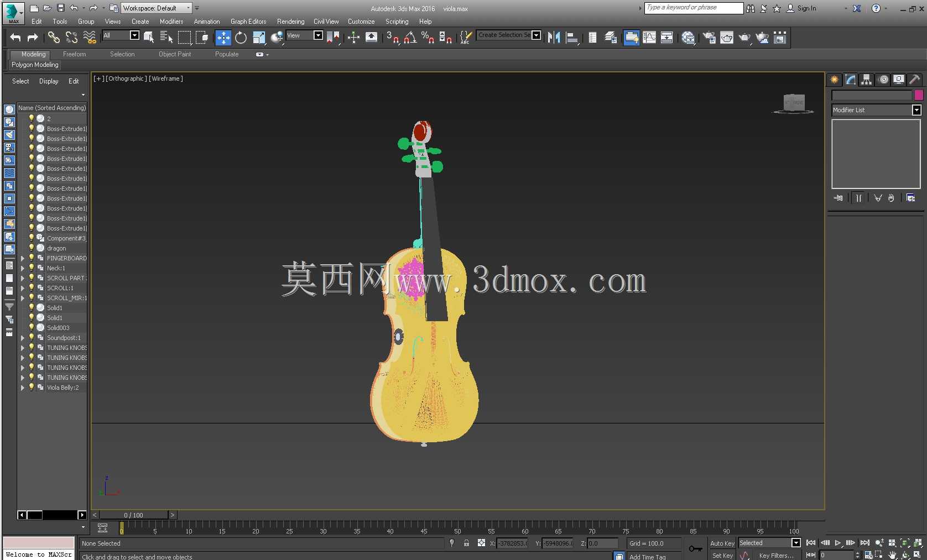Open the Create Selection Set dropdown

tap(508, 35)
